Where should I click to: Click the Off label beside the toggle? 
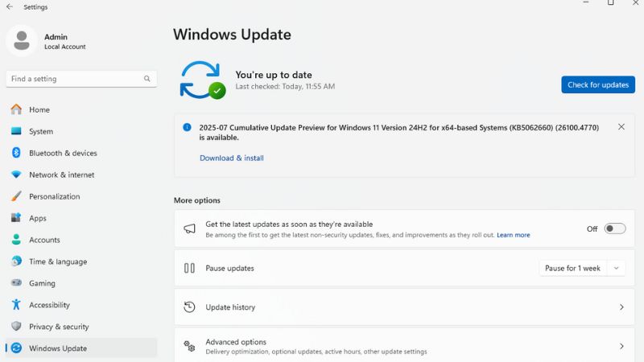[592, 229]
